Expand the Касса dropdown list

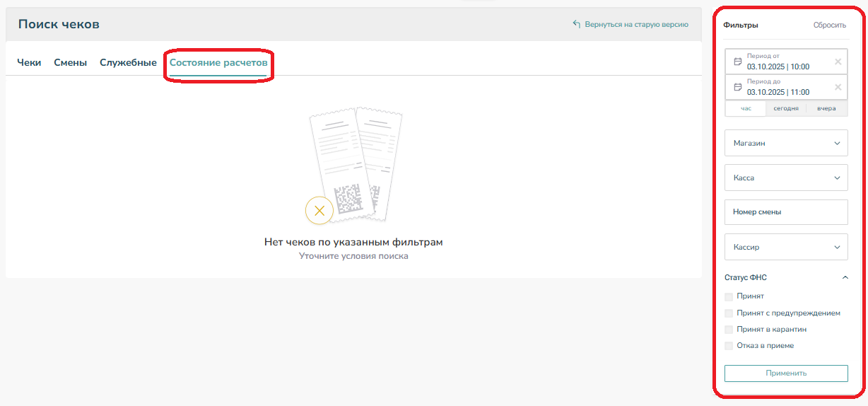pyautogui.click(x=786, y=178)
